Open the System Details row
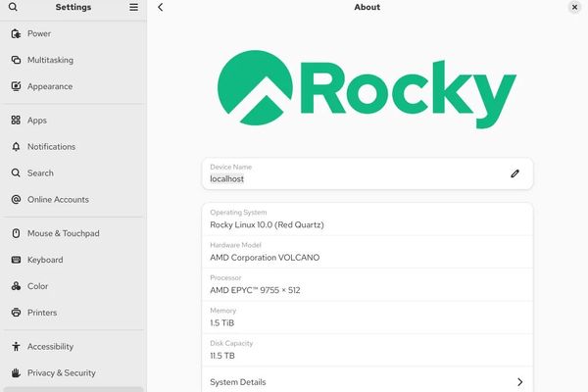The width and height of the screenshot is (588, 392). click(x=367, y=381)
